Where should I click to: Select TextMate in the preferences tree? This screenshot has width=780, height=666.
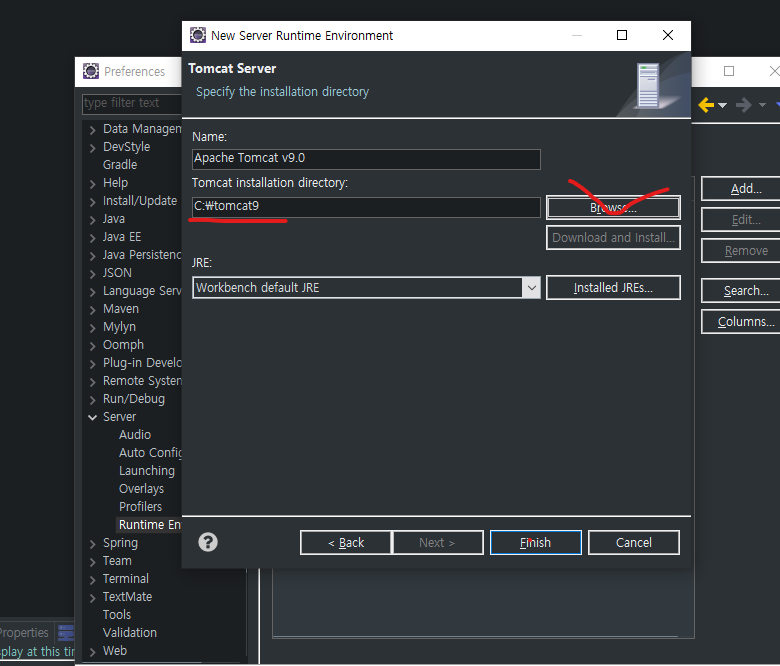point(127,597)
